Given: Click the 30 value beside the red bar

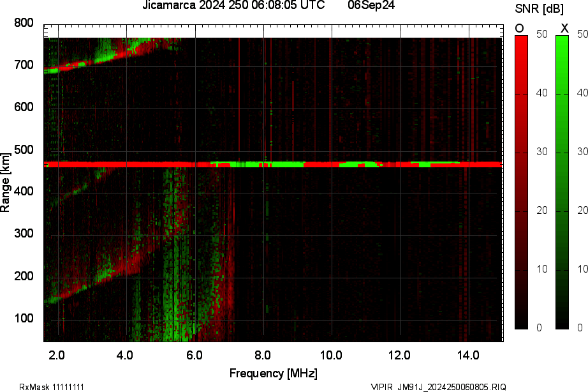Looking at the screenshot, I should point(542,152).
